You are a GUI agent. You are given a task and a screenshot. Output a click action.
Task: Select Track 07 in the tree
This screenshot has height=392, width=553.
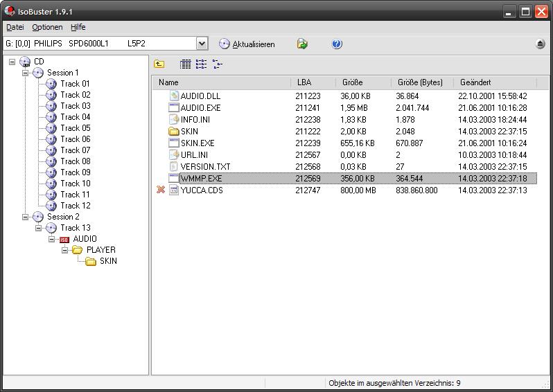tap(76, 150)
